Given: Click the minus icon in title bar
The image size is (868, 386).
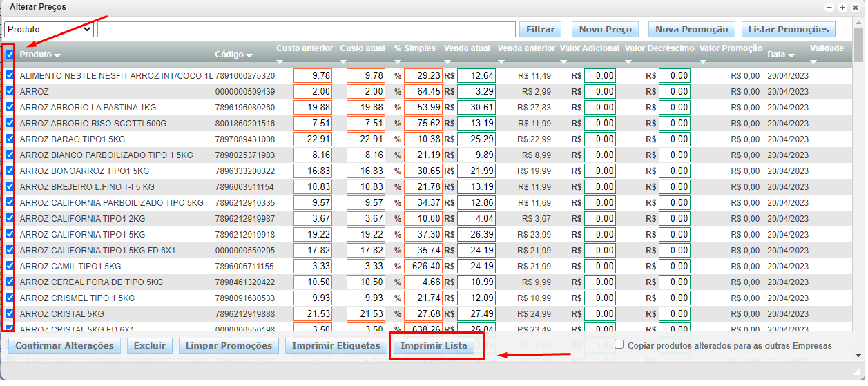Looking at the screenshot, I should pos(830,7).
